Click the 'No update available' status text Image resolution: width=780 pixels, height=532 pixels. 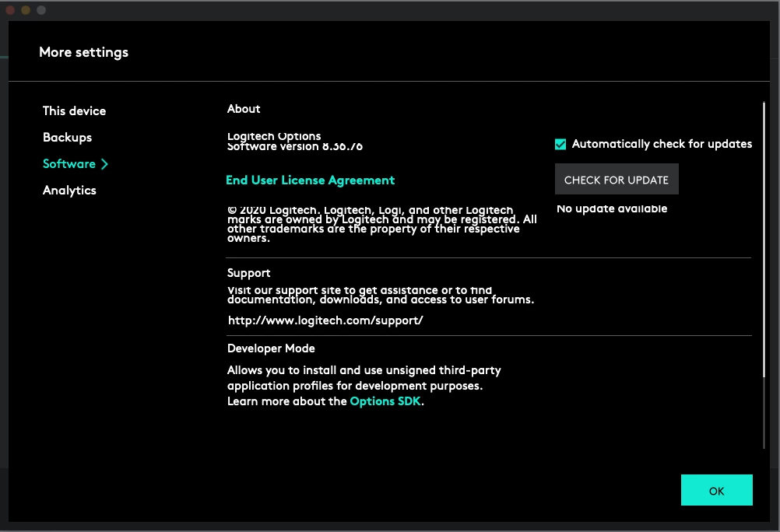click(612, 208)
